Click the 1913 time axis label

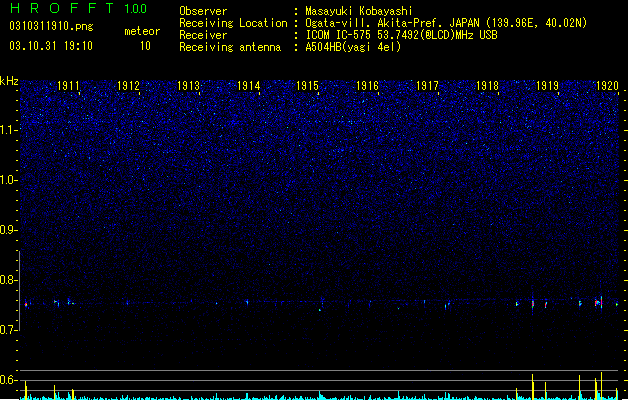click(x=188, y=86)
